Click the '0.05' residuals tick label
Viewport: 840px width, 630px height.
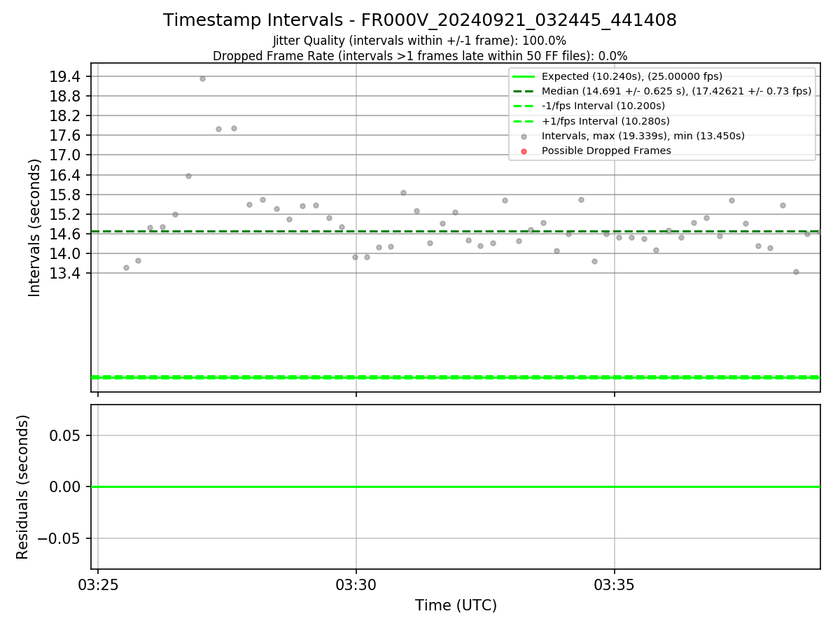pyautogui.click(x=64, y=435)
